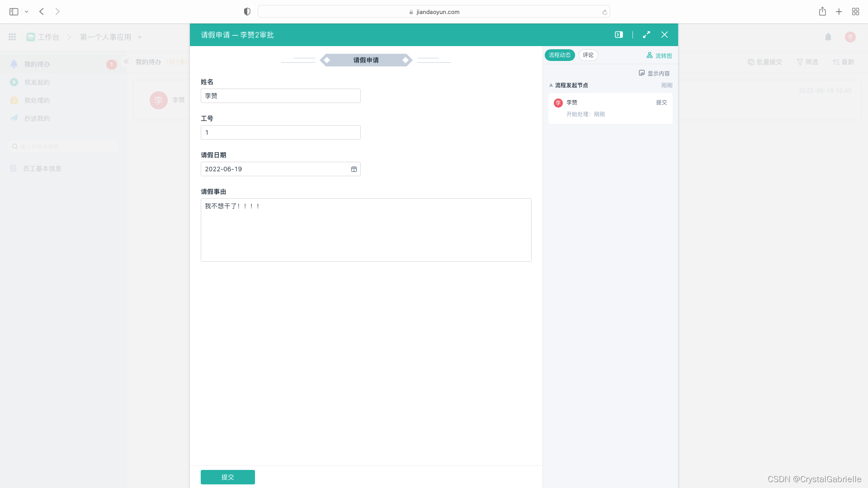Image resolution: width=868 pixels, height=488 pixels.
Task: Collapse the side panel in dialog header
Action: click(618, 35)
